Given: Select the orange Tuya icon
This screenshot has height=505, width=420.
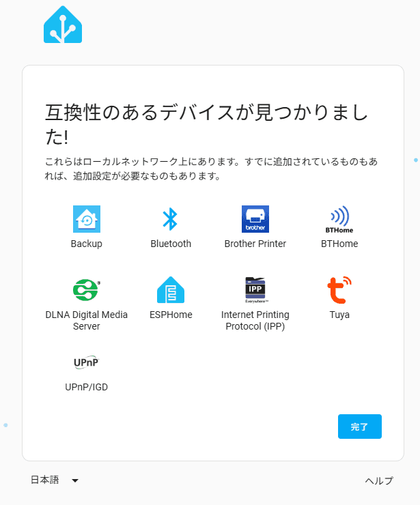Looking at the screenshot, I should (339, 290).
